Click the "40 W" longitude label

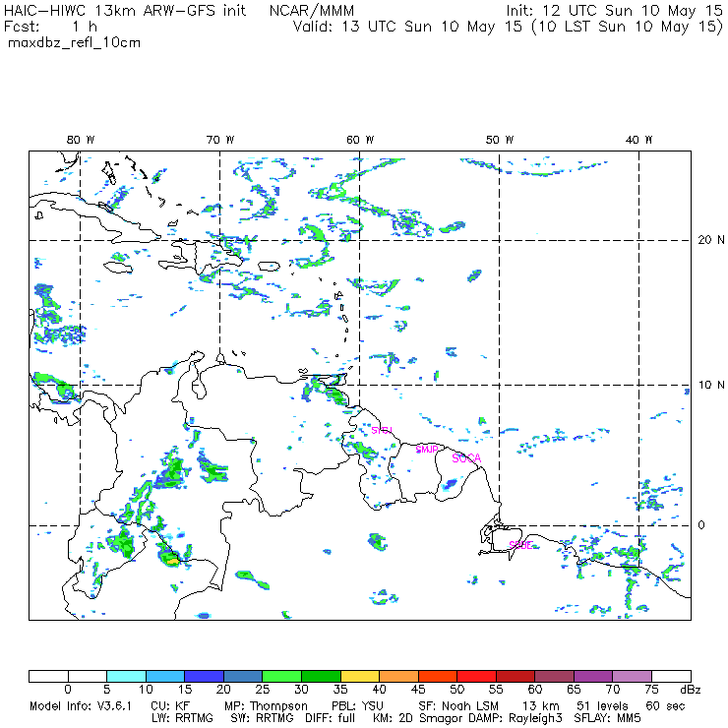point(638,140)
